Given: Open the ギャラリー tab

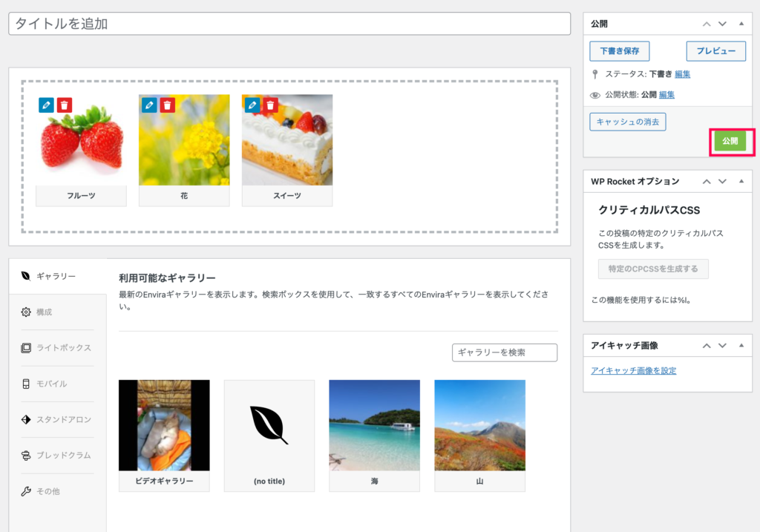Looking at the screenshot, I should coord(58,276).
